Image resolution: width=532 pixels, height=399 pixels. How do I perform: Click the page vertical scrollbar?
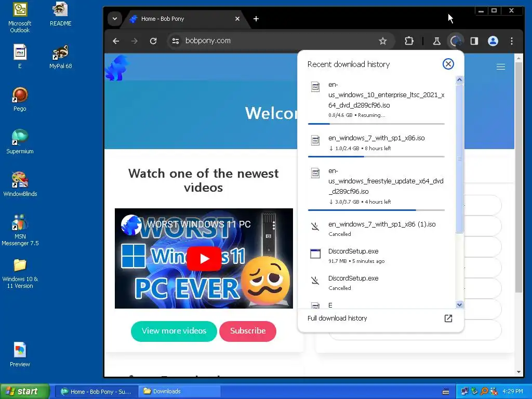518,177
